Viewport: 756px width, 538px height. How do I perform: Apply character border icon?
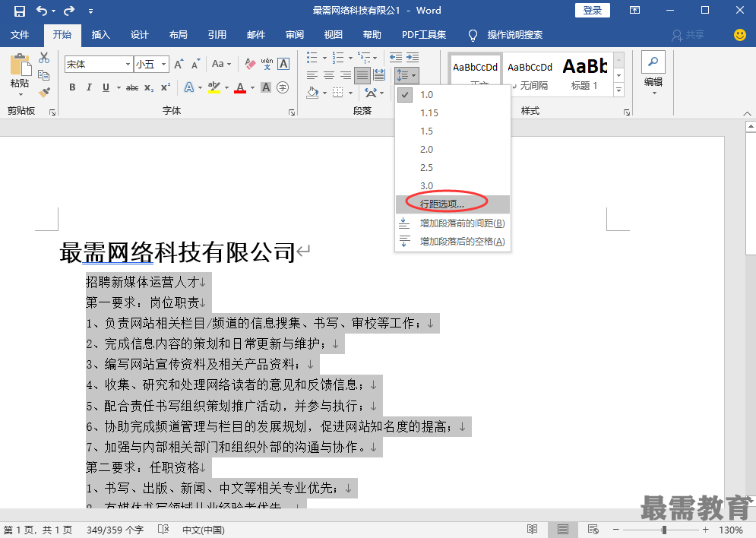pos(283,64)
